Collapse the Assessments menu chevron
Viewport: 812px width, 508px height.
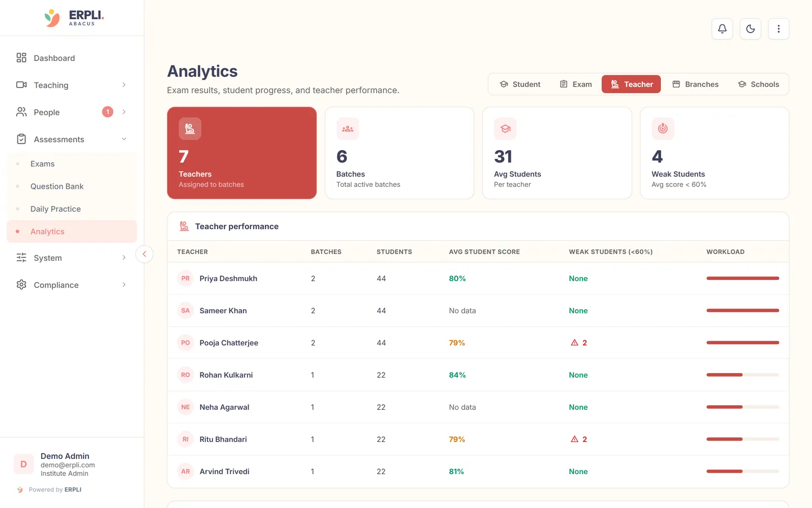(124, 139)
